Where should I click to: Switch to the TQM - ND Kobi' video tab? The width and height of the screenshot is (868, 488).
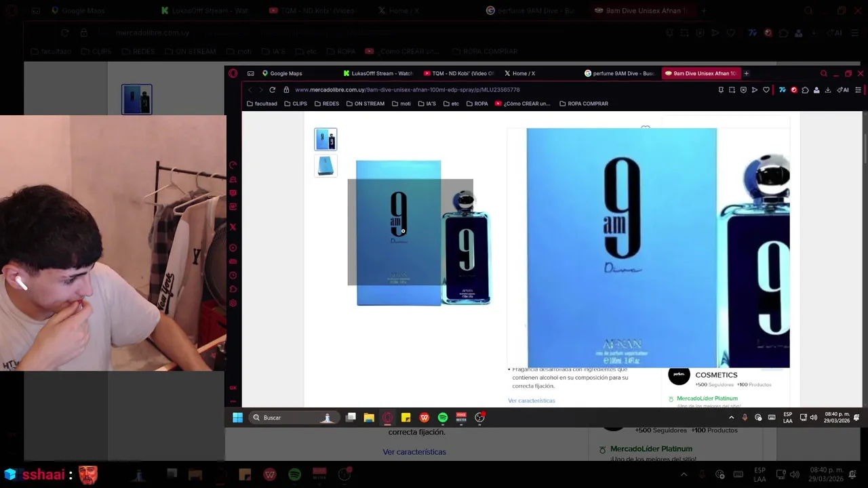pos(458,73)
